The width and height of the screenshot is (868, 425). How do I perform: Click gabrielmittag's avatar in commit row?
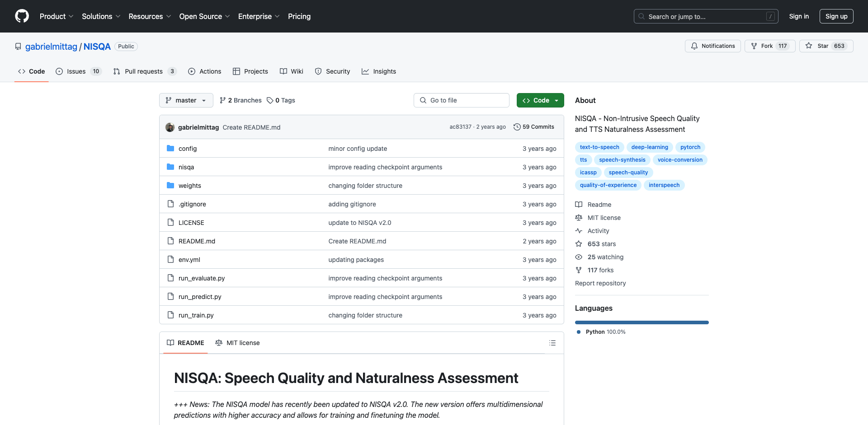[x=170, y=127]
